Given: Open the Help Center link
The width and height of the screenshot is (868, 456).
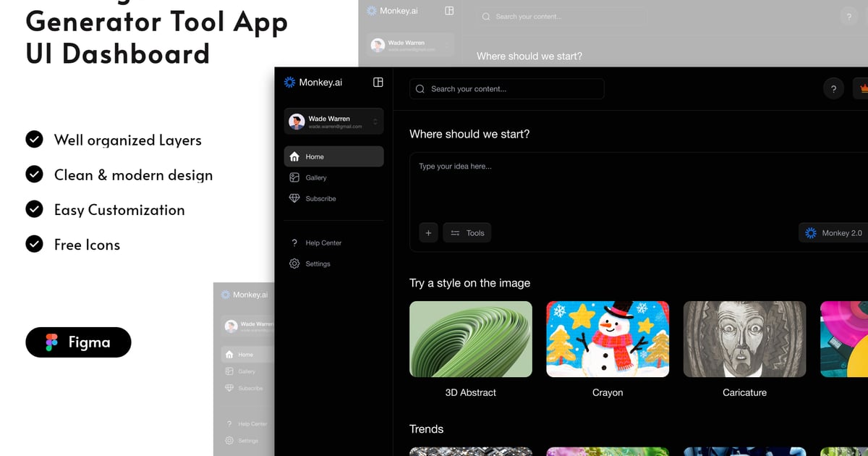Looking at the screenshot, I should pos(323,243).
